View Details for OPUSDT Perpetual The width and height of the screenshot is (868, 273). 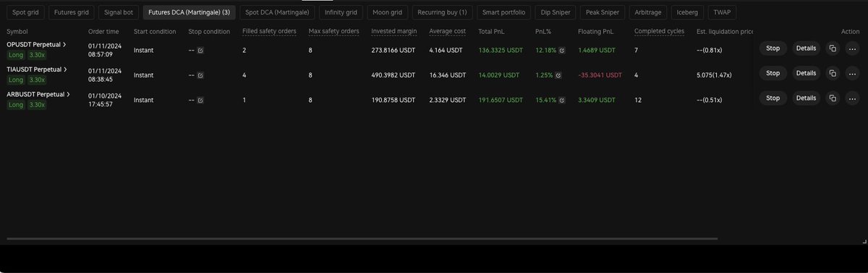pos(806,49)
